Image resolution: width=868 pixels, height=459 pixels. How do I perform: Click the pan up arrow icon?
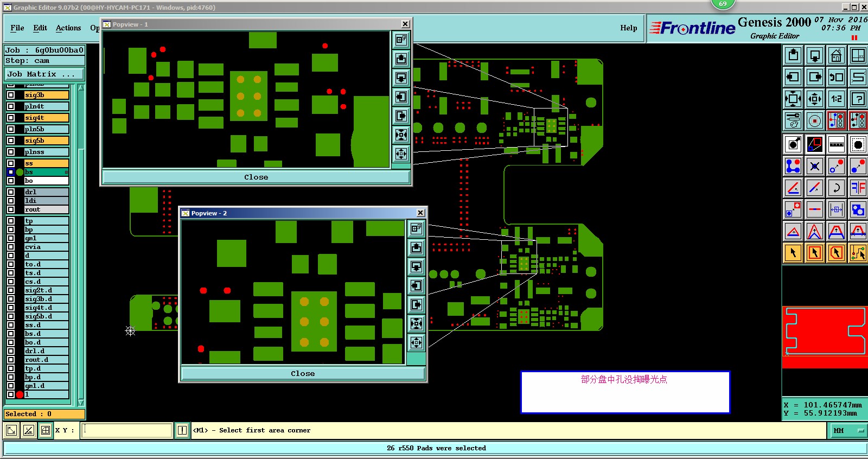793,55
